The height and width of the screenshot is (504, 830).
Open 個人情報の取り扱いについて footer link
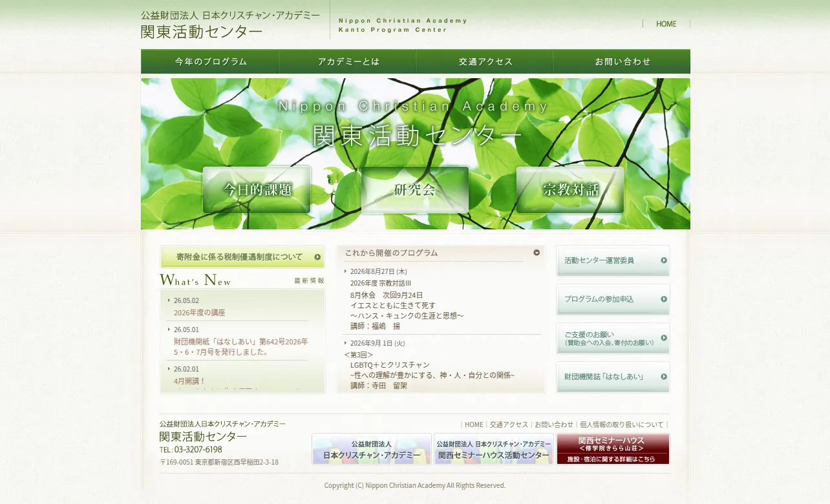(622, 425)
